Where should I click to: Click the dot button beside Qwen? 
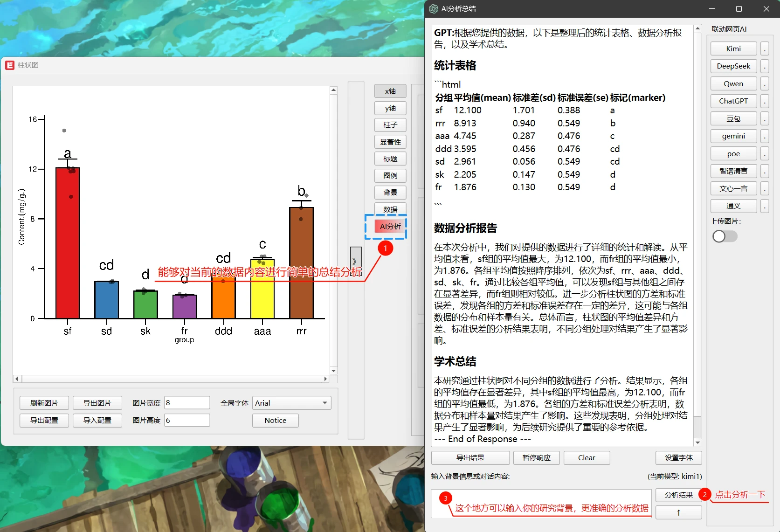(x=765, y=84)
